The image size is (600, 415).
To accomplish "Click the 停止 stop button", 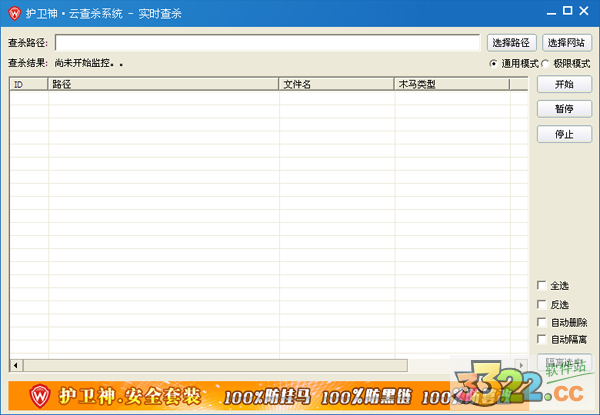I will (x=564, y=134).
